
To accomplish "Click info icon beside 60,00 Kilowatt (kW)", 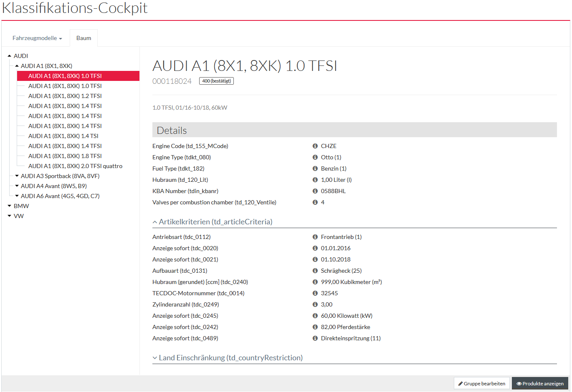I will (315, 316).
